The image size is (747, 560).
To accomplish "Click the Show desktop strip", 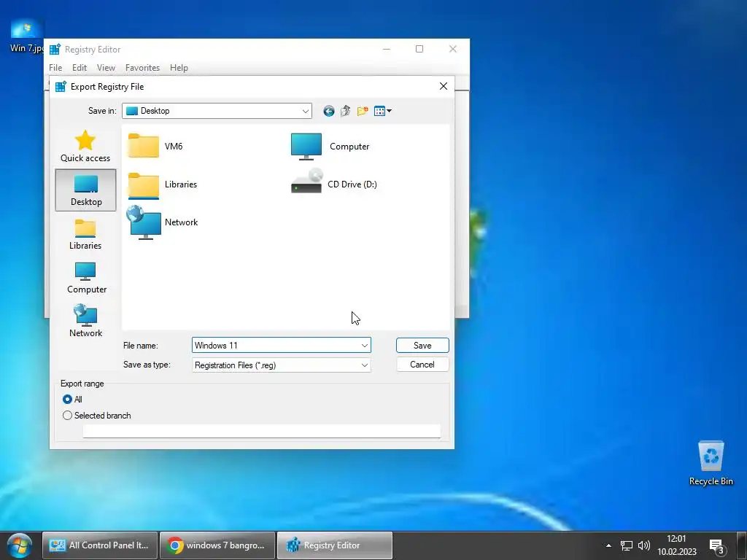I will pyautogui.click(x=742, y=545).
